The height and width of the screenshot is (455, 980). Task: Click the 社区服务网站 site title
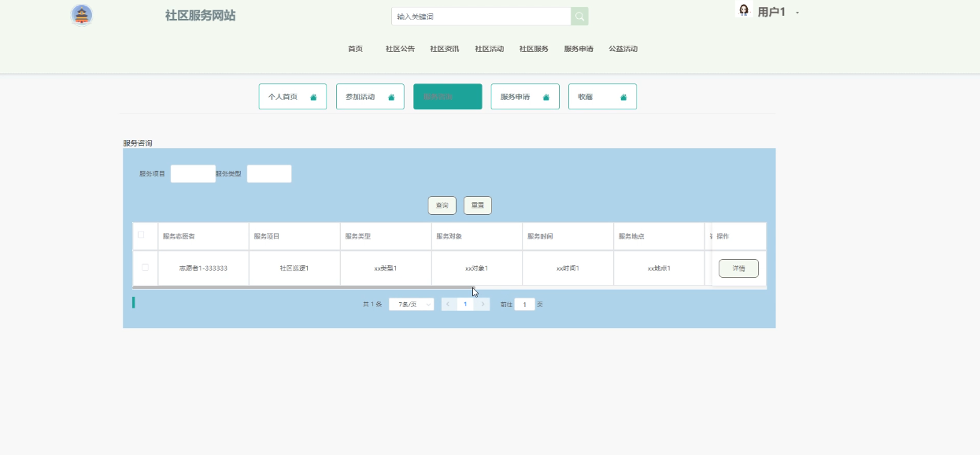click(200, 16)
